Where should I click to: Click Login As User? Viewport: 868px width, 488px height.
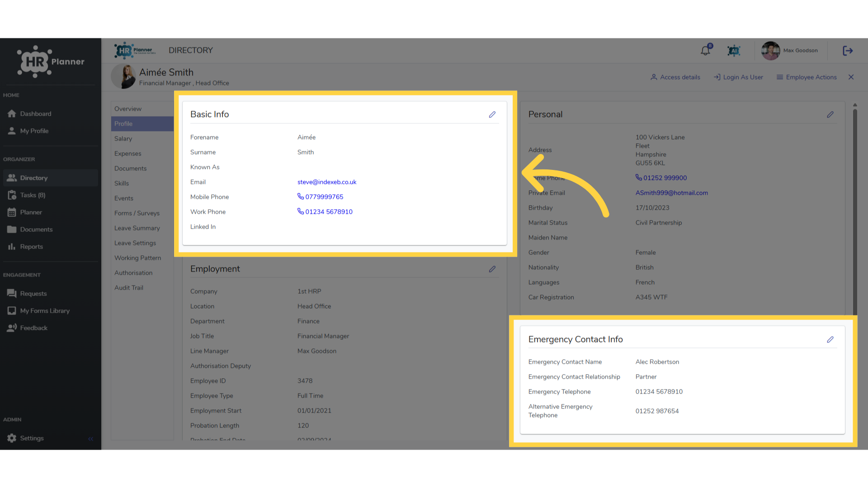pos(738,77)
